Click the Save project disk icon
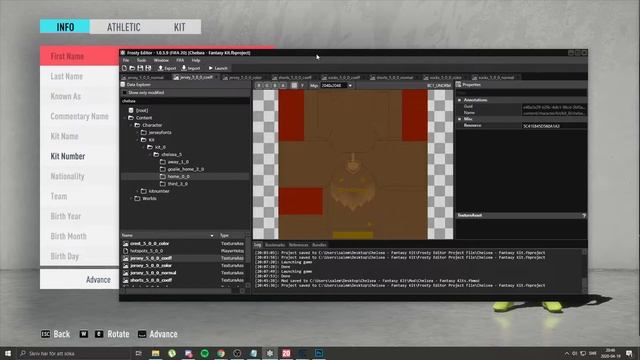This screenshot has height=360, width=640. pos(140,68)
